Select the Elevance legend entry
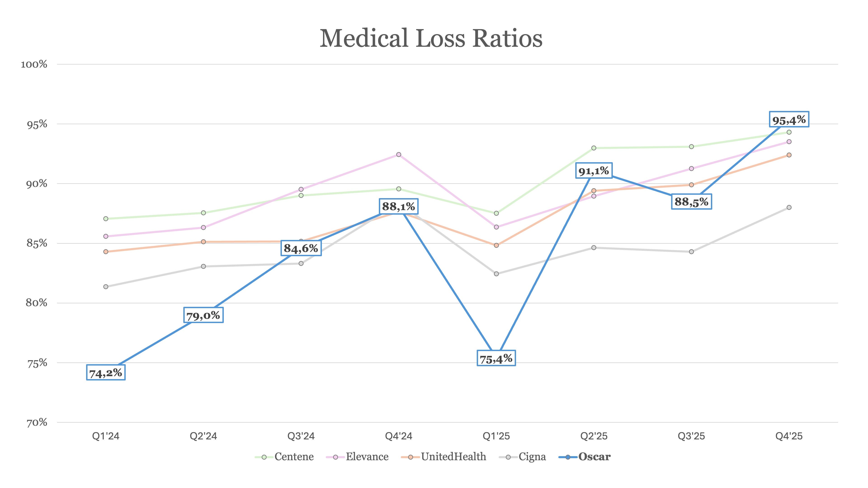Image resolution: width=868 pixels, height=488 pixels. (357, 457)
